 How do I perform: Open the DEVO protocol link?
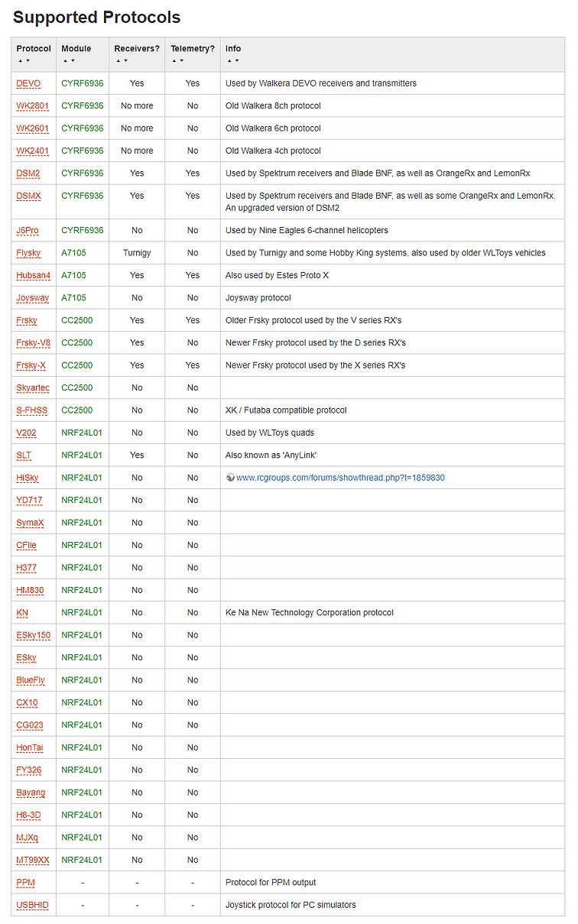pyautogui.click(x=28, y=83)
